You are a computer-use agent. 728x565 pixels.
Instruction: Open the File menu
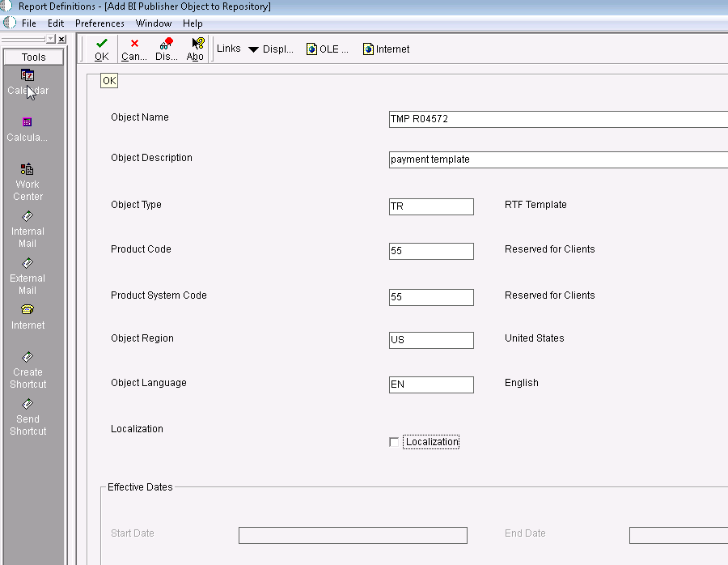29,23
